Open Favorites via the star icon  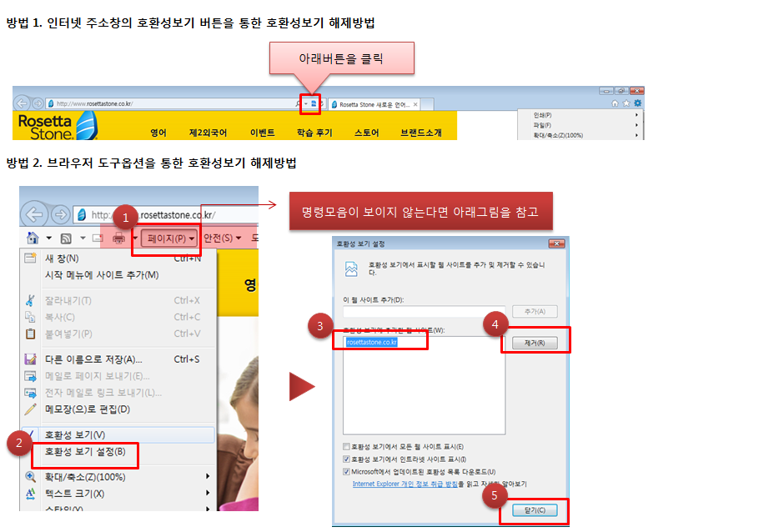pyautogui.click(x=626, y=103)
